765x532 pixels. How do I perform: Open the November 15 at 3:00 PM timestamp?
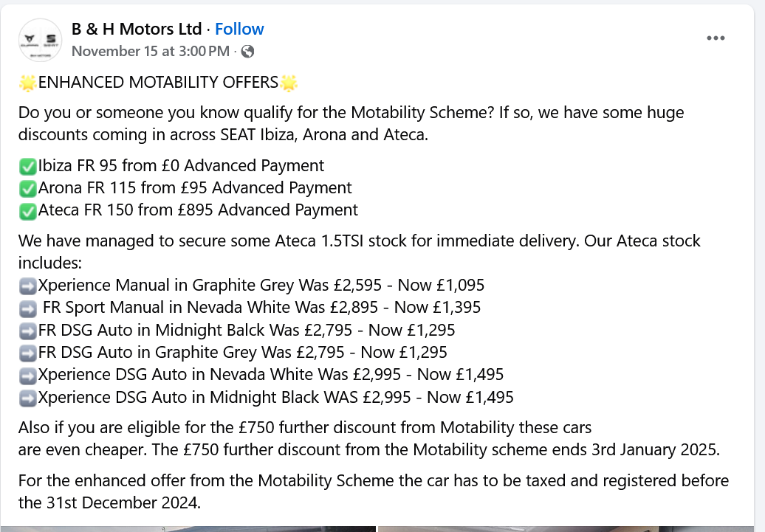click(150, 51)
